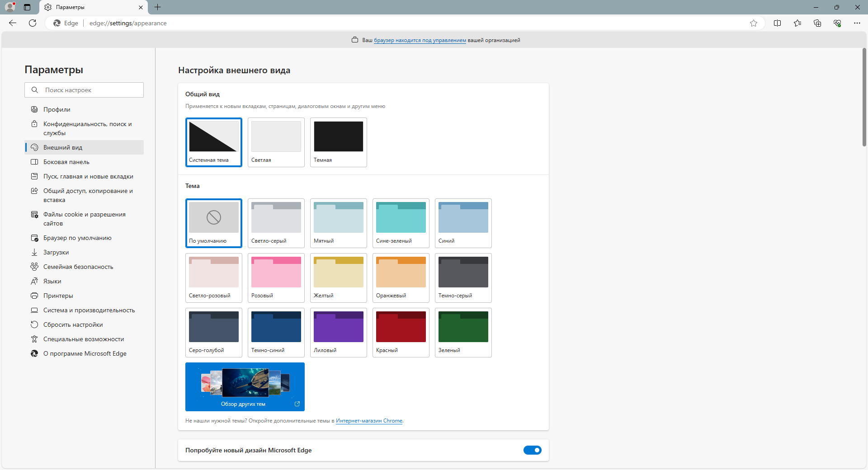This screenshot has height=470, width=868.
Task: Select the Темно-серый theme
Action: pos(463,278)
